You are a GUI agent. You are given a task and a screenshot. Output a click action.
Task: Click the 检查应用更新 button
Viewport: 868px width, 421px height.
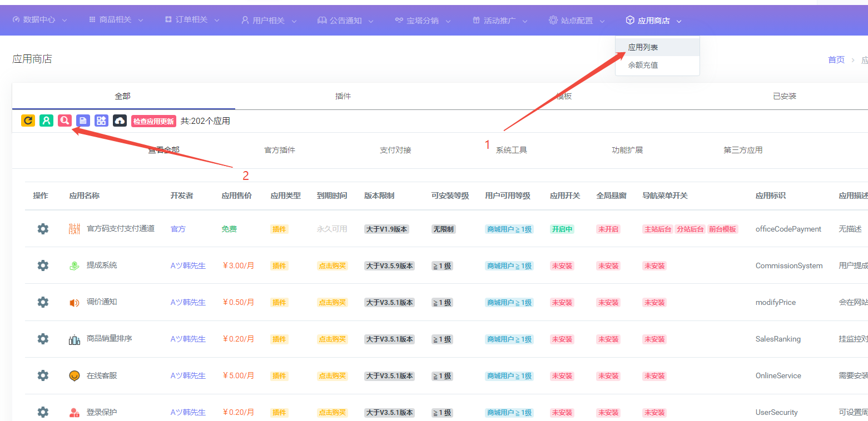coord(153,120)
